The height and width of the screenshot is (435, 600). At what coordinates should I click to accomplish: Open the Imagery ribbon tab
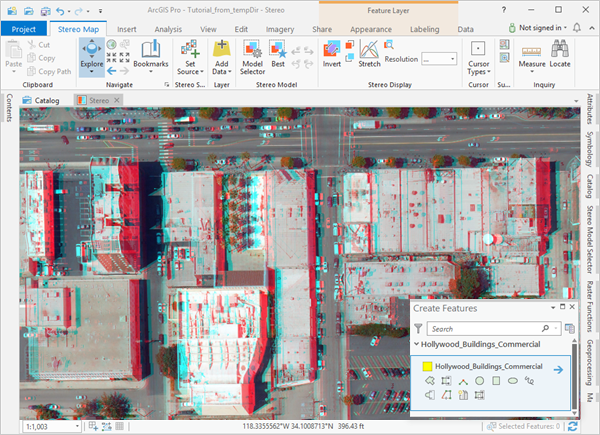(x=280, y=29)
